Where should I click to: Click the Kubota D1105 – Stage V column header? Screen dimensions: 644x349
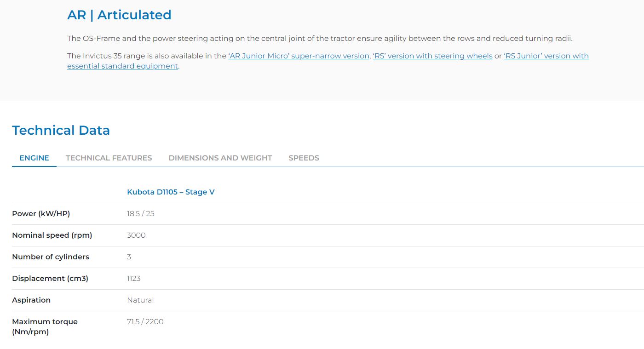(x=171, y=192)
